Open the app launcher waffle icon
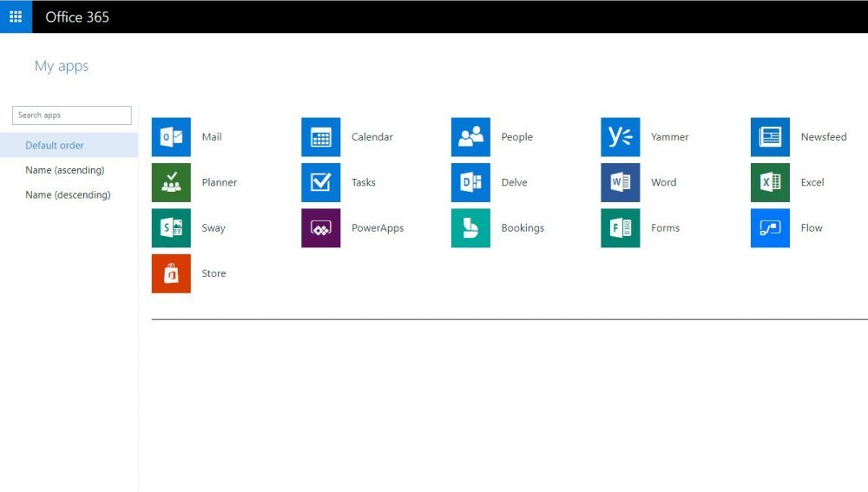 pyautogui.click(x=16, y=16)
